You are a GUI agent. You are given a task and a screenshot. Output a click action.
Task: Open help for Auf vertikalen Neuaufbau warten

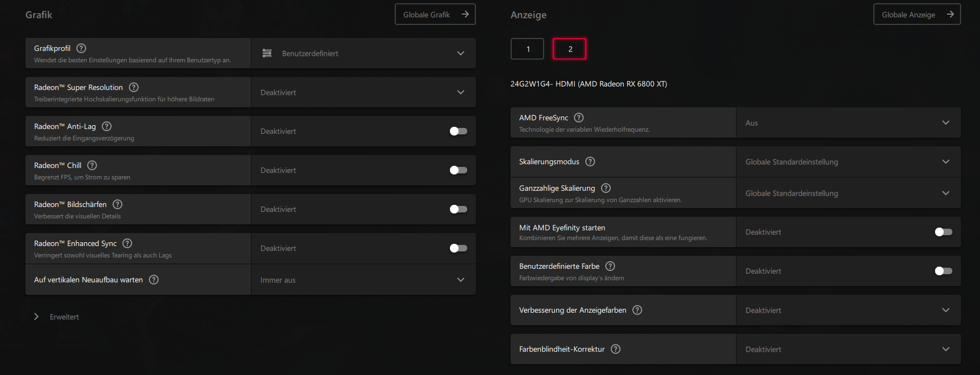pyautogui.click(x=154, y=280)
